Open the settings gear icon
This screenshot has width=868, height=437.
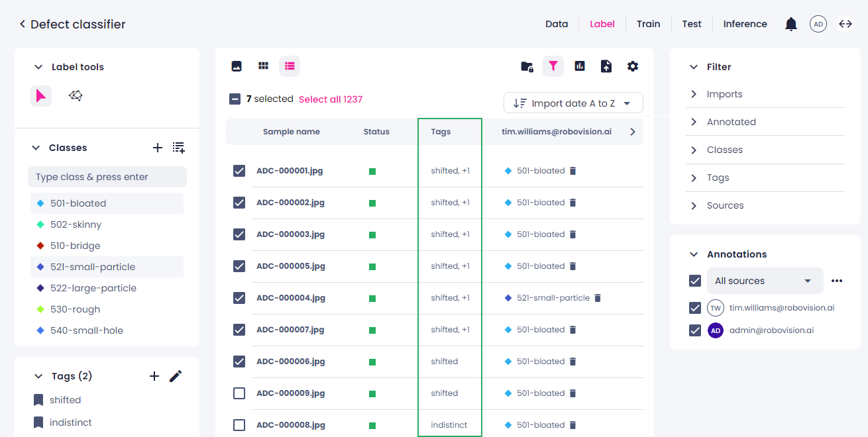[633, 66]
